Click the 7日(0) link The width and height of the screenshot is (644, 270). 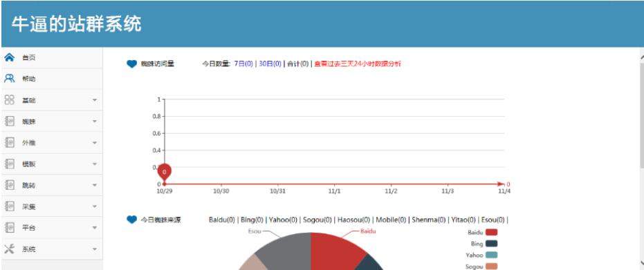243,64
